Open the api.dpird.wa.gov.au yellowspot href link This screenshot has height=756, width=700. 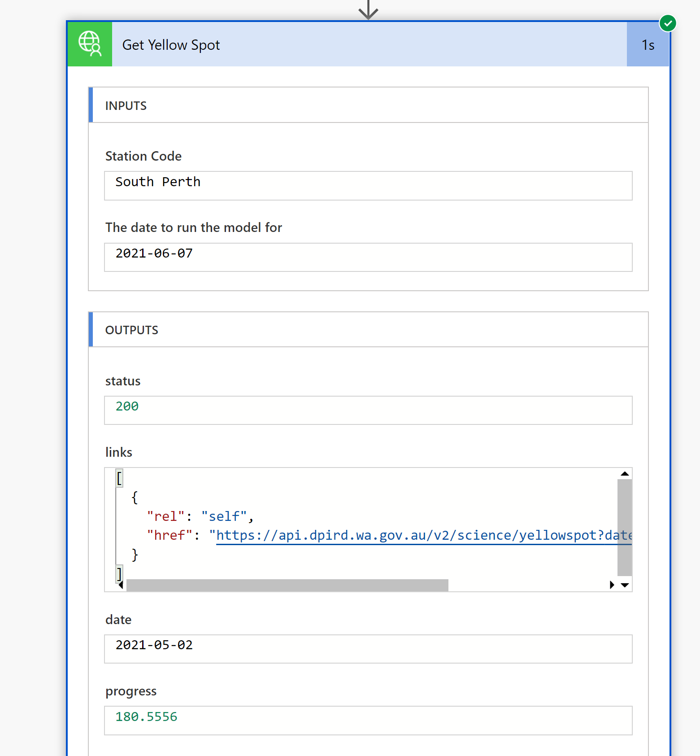[x=424, y=535]
